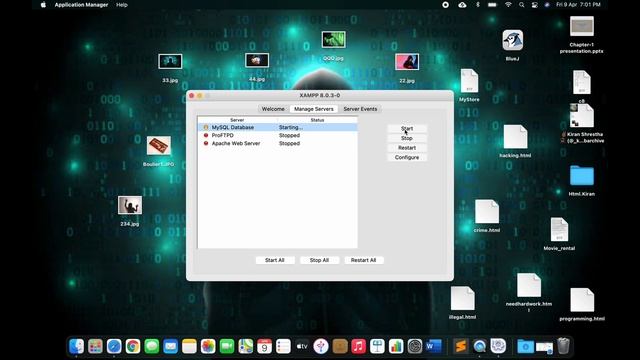Open QuickTime Player from the dock

[x=479, y=346]
